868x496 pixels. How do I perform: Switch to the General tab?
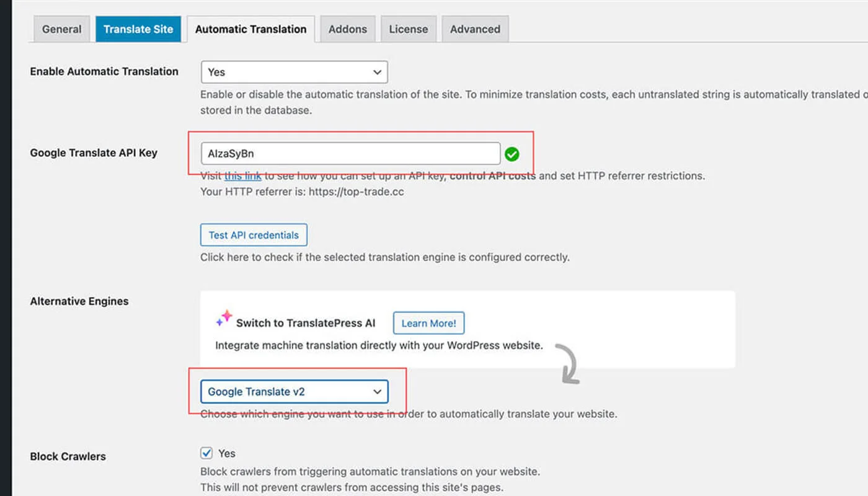tap(61, 29)
